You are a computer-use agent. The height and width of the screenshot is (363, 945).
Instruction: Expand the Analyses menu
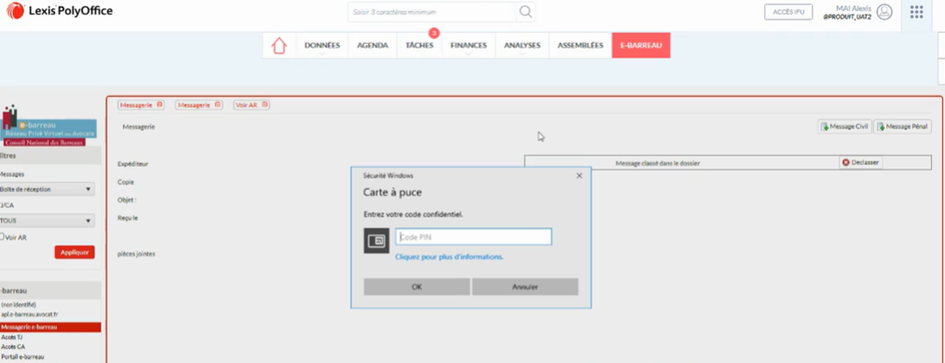pyautogui.click(x=522, y=46)
